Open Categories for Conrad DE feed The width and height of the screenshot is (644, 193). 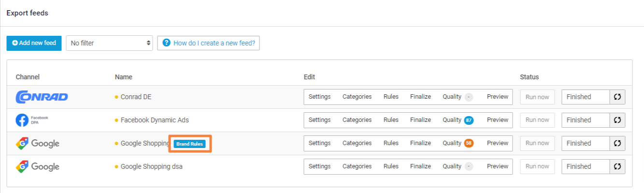pyautogui.click(x=357, y=97)
